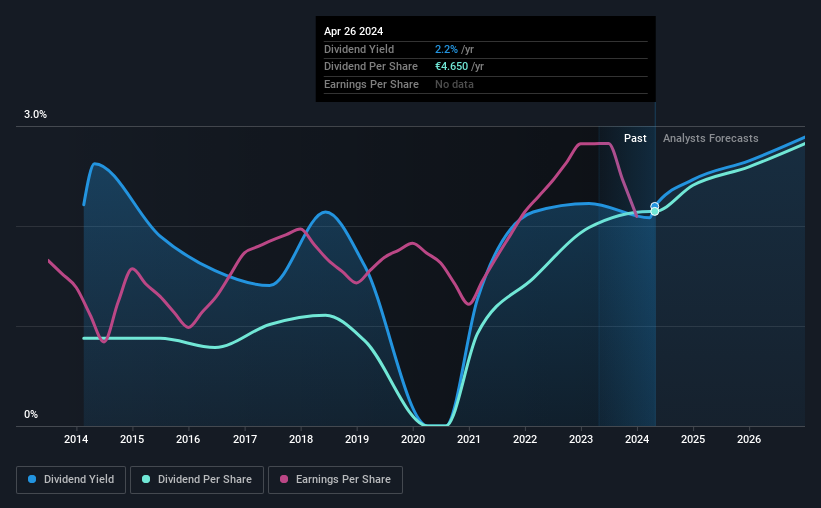Click the 2016 x-axis label

pyautogui.click(x=188, y=439)
